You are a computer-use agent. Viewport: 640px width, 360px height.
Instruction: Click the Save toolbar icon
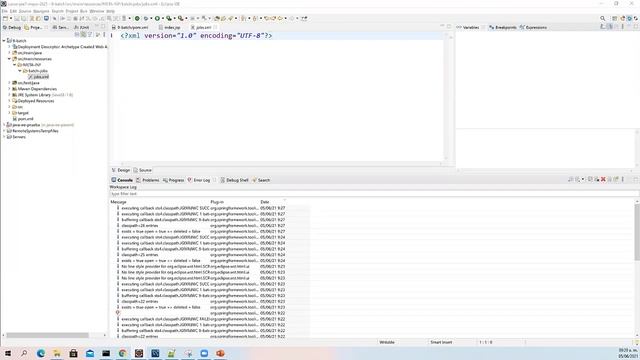pyautogui.click(x=17, y=18)
